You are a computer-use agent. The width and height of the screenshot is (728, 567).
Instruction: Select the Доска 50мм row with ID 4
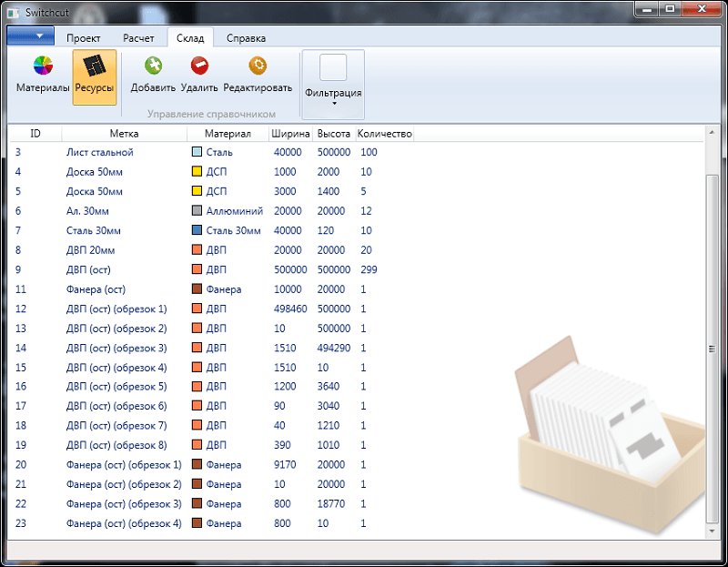click(x=357, y=171)
